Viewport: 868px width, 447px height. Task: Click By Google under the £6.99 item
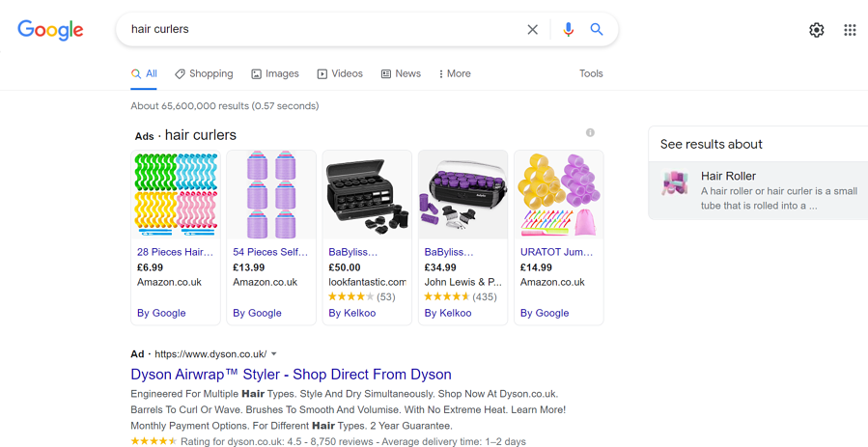tap(161, 313)
